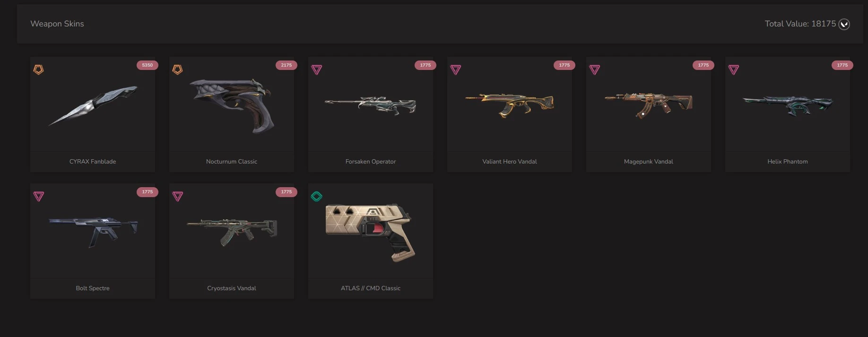The image size is (868, 337).
Task: Open the Nocturnum Classic pistol image
Action: tap(231, 106)
